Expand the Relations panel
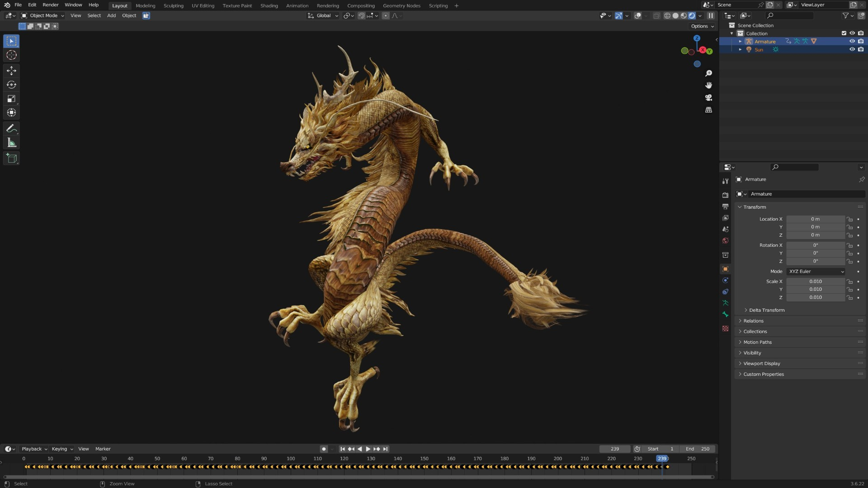 click(753, 321)
